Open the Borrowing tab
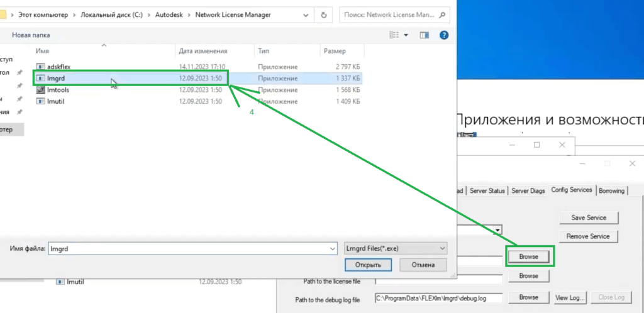Viewport: 644px width, 313px height. (x=612, y=190)
